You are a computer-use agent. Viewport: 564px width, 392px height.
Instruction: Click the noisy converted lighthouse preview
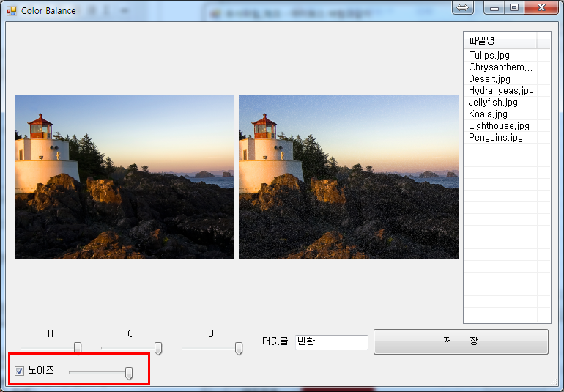pyautogui.click(x=349, y=177)
